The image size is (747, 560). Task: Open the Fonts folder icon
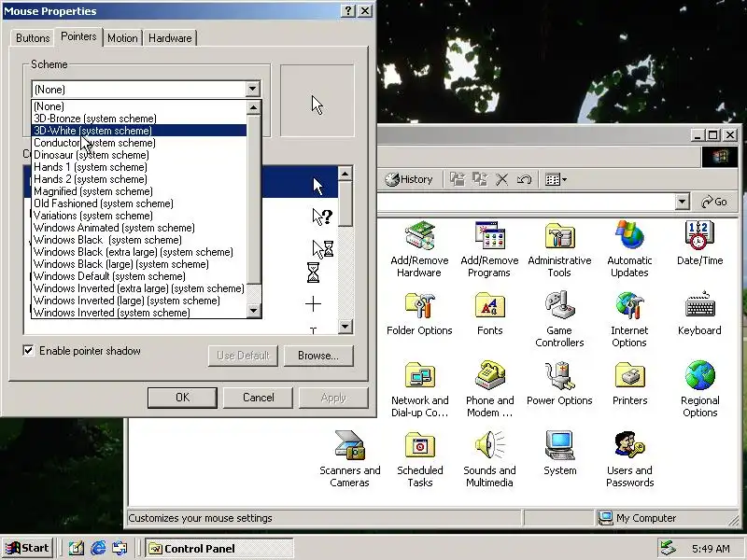click(489, 314)
